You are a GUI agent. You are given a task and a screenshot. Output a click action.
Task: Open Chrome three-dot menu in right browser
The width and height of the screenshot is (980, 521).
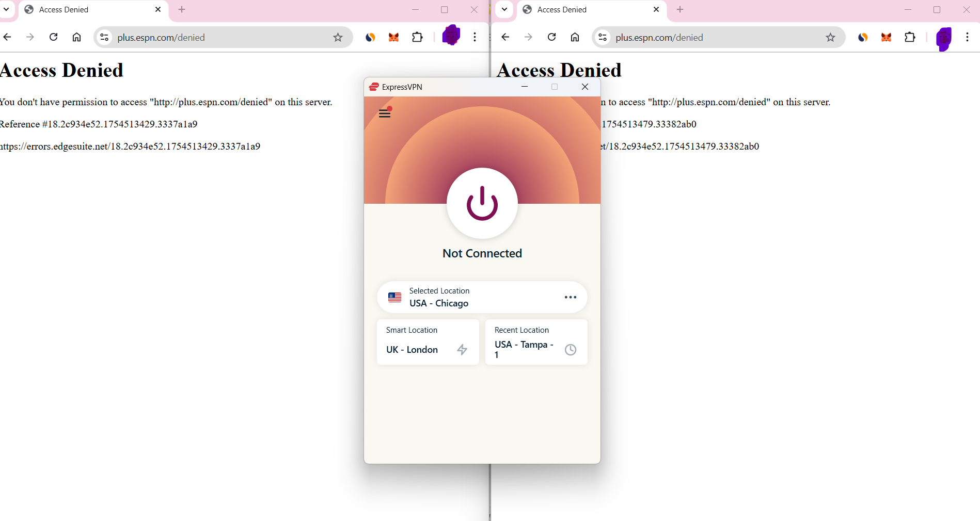[967, 37]
